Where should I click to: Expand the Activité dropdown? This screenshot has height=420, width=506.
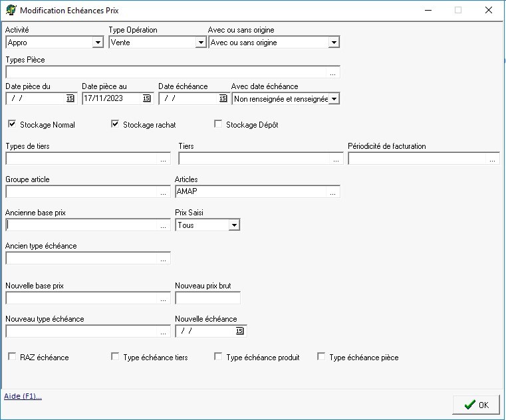coord(98,43)
